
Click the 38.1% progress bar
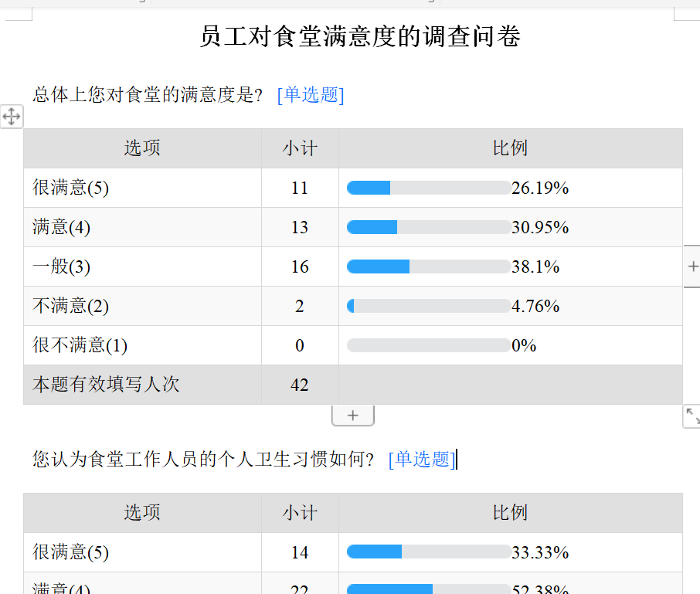click(429, 266)
